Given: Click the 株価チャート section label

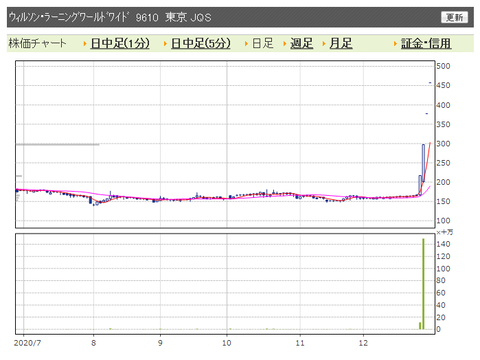Looking at the screenshot, I should (x=37, y=43).
